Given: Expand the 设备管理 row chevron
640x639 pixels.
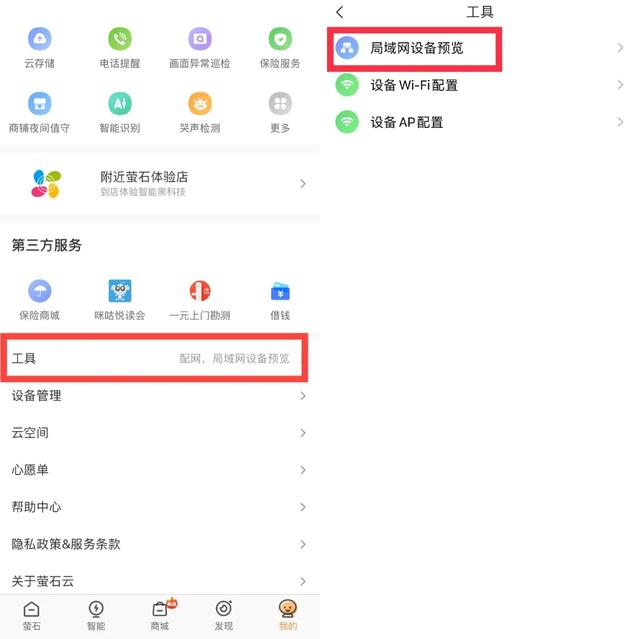Looking at the screenshot, I should [302, 395].
